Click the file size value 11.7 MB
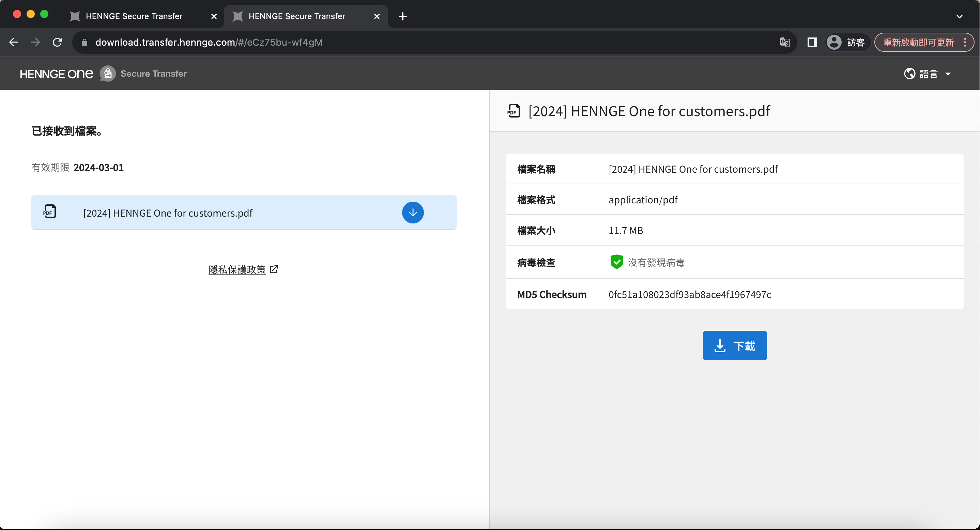980x530 pixels. (625, 230)
